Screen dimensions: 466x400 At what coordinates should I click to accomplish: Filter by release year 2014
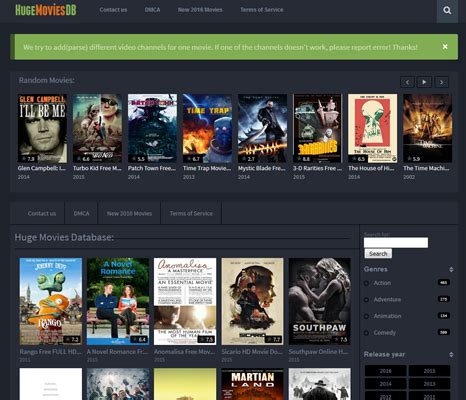pyautogui.click(x=386, y=384)
